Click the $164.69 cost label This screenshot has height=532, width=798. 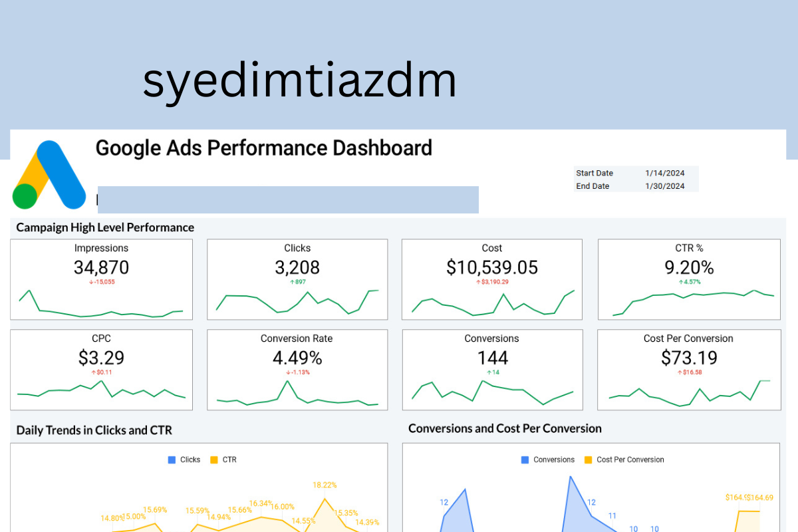(x=760, y=497)
